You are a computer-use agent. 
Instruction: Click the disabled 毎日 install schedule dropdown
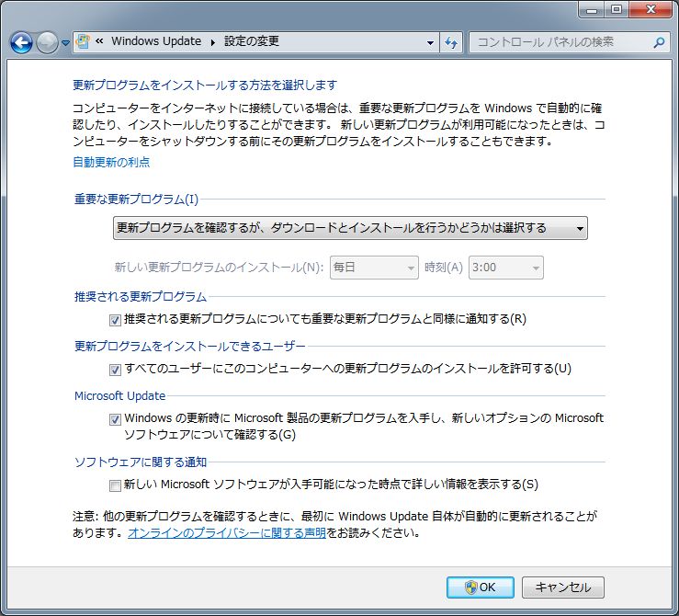374,268
